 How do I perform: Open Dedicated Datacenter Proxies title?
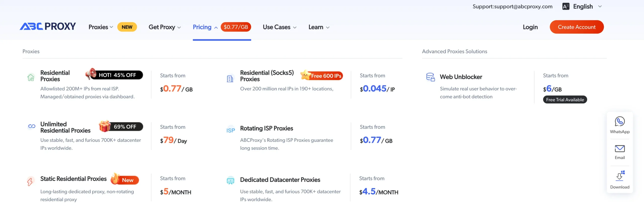(280, 180)
